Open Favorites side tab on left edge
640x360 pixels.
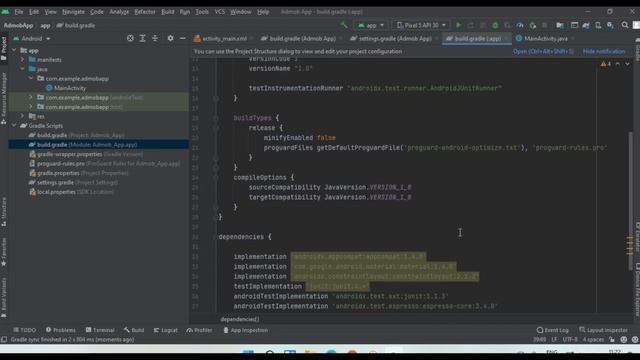point(4,252)
